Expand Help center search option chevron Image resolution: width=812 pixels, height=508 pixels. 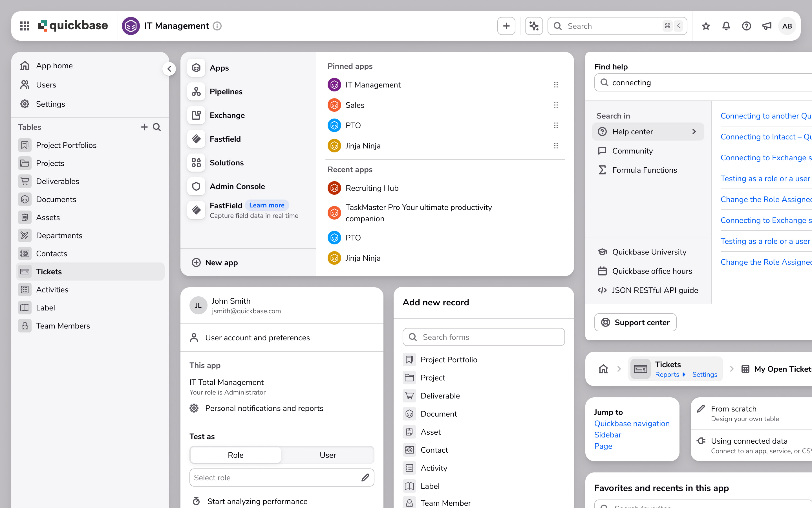(x=694, y=132)
